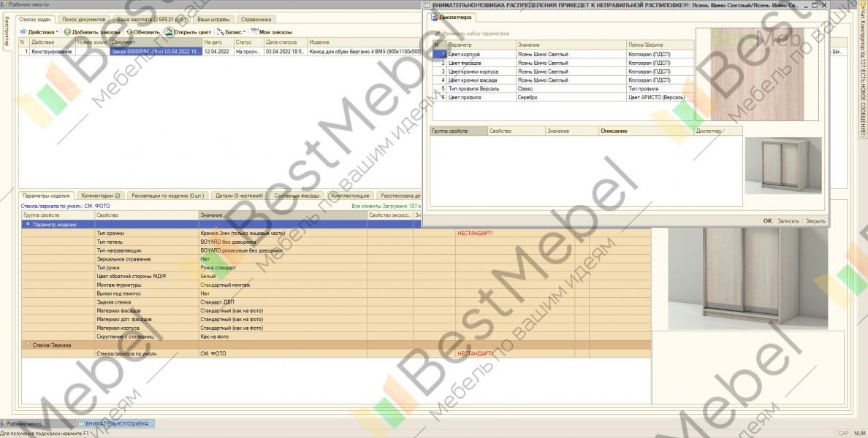Switch to the 'Поиск документов' tab
Viewport: 868px width, 438px height.
click(x=83, y=19)
